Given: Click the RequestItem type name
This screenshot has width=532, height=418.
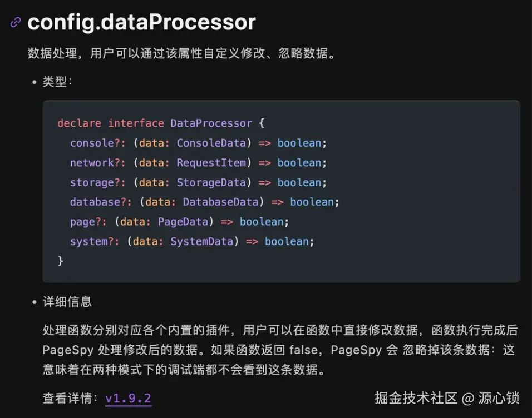Looking at the screenshot, I should coord(211,163).
